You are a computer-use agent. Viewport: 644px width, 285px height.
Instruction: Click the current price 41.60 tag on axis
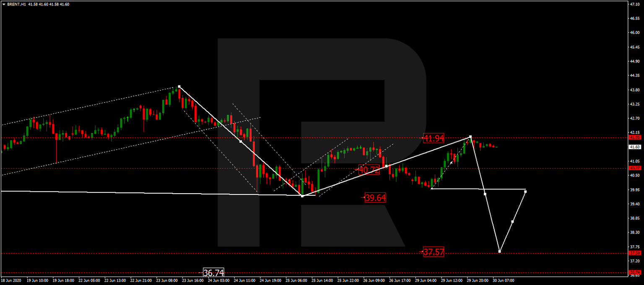pos(635,147)
